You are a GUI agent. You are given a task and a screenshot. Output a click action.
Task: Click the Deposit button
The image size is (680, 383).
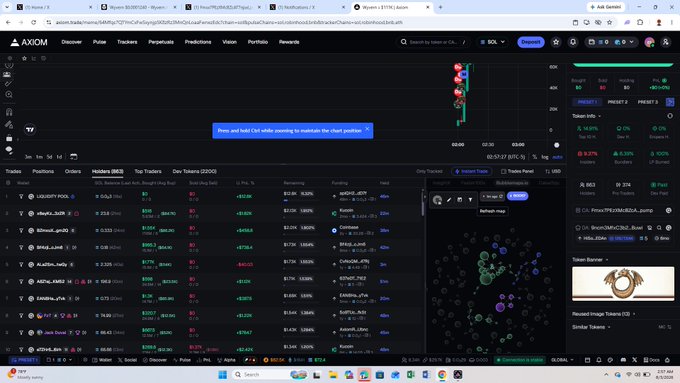531,42
